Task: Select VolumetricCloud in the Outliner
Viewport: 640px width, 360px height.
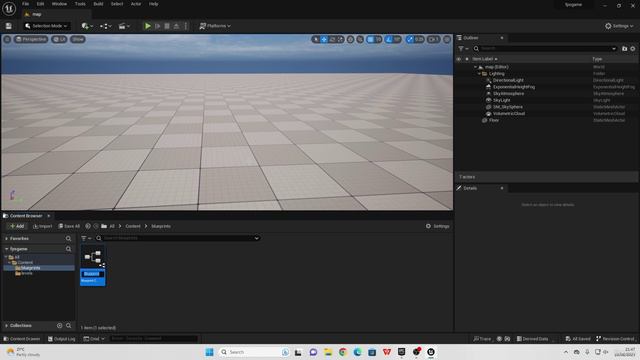Action: [509, 113]
